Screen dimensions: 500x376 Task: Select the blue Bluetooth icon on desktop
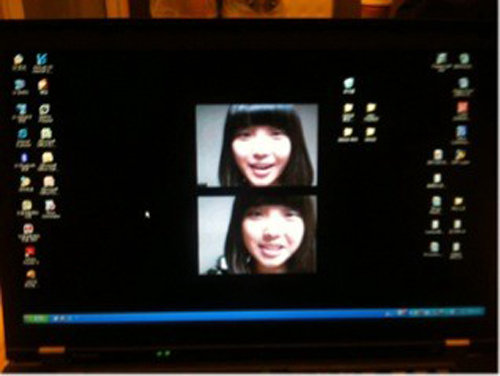point(24,158)
